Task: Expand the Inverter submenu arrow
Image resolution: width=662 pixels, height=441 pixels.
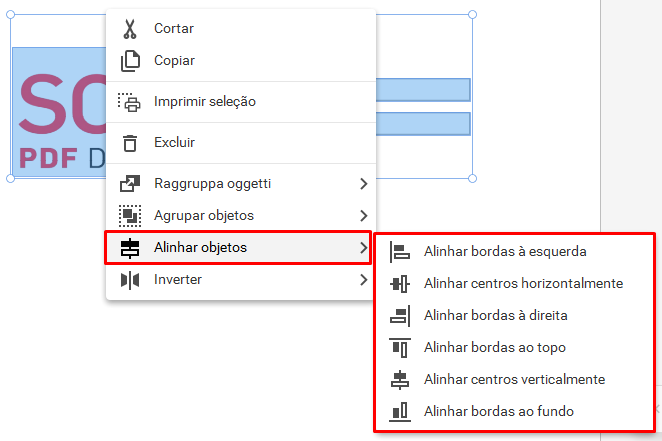Action: [364, 280]
